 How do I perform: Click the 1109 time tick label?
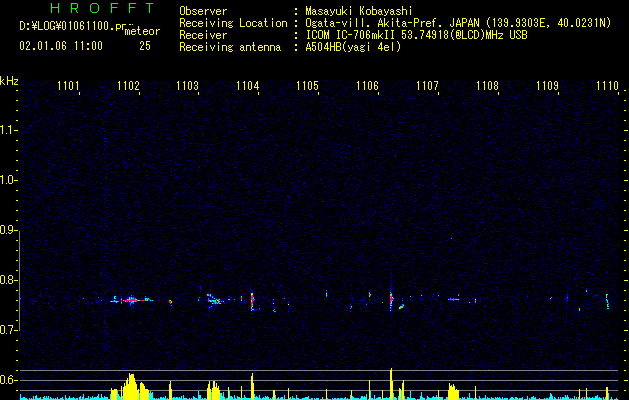coord(547,86)
